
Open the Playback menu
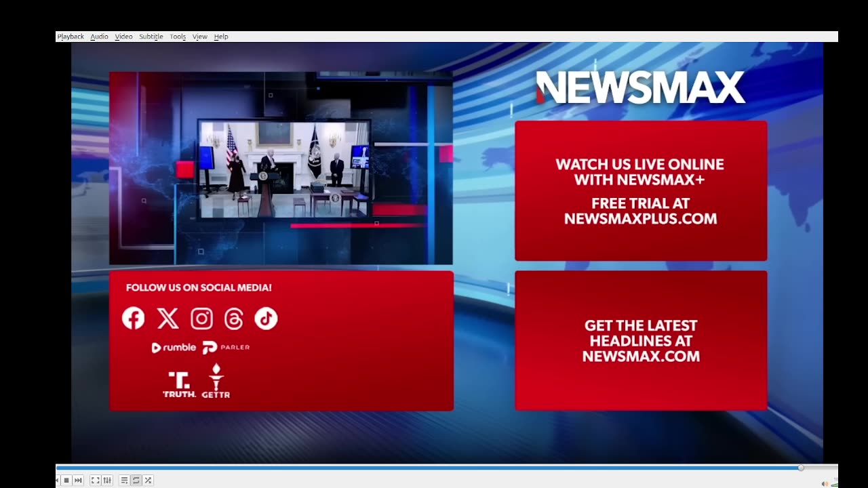tap(71, 37)
